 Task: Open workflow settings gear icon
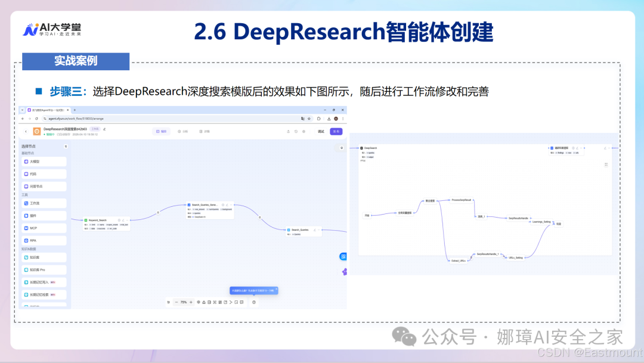click(x=304, y=131)
